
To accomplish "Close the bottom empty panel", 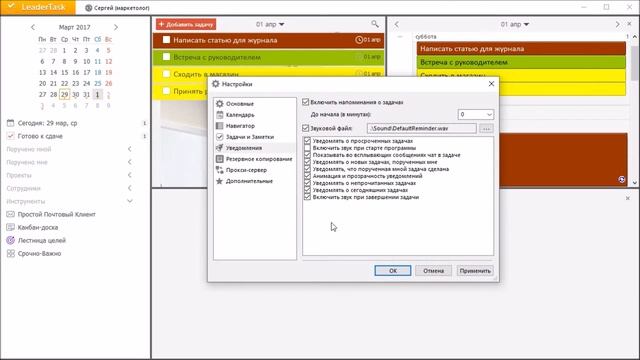I will coord(627,198).
